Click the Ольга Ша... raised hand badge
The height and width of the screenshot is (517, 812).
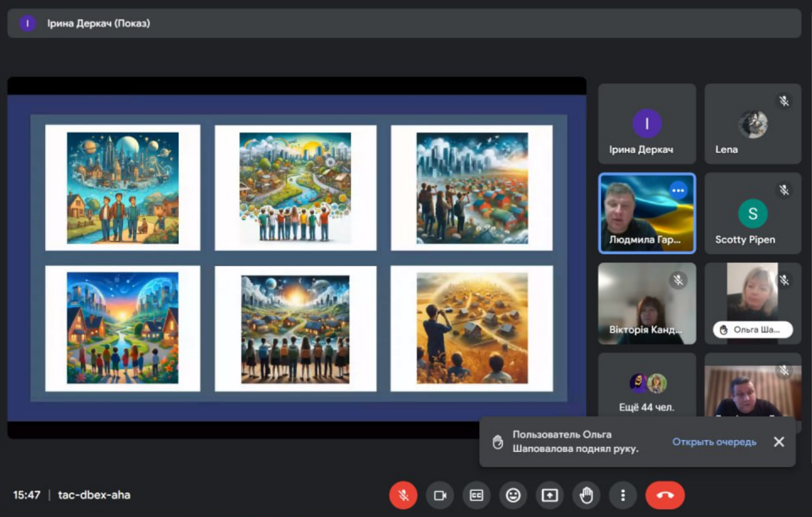point(752,330)
